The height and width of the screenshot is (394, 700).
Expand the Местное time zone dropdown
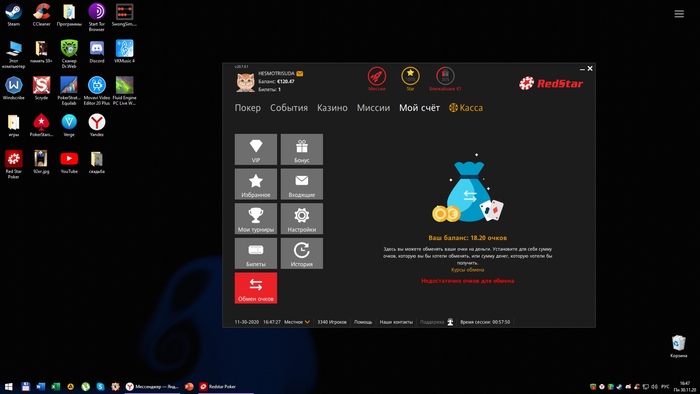click(297, 322)
